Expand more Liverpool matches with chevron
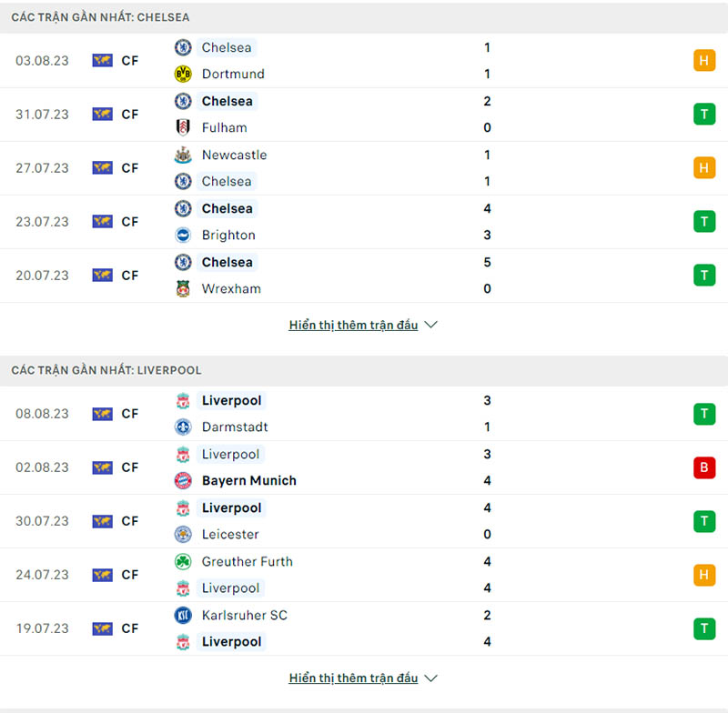 point(431,678)
